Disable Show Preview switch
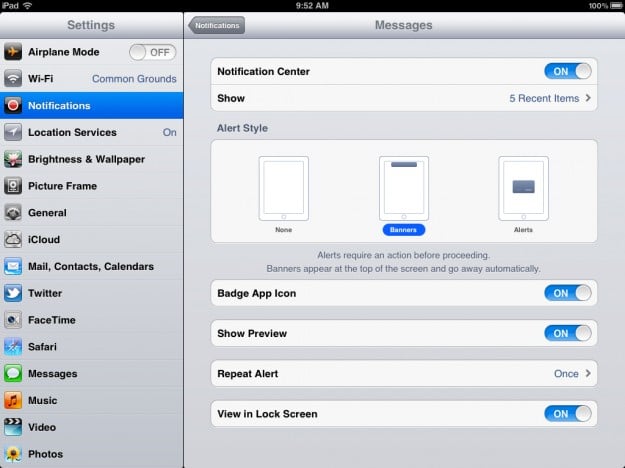625x468 pixels. coord(568,333)
